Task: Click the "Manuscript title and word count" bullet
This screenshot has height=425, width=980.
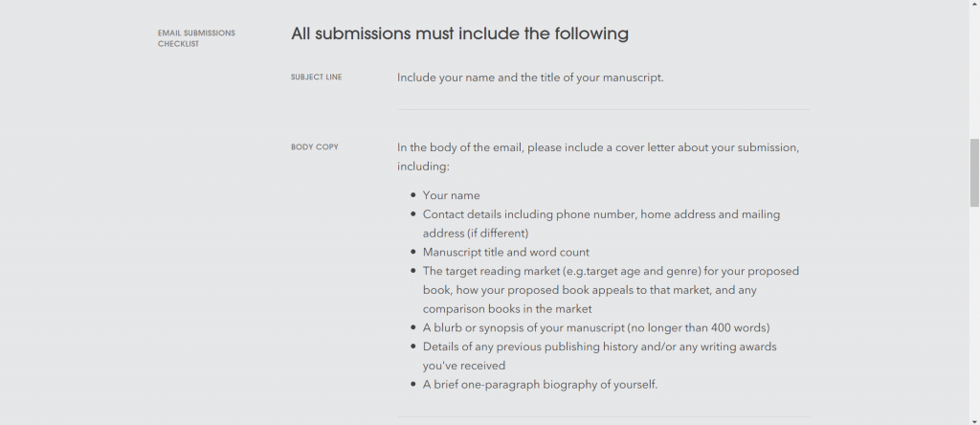Action: point(505,253)
